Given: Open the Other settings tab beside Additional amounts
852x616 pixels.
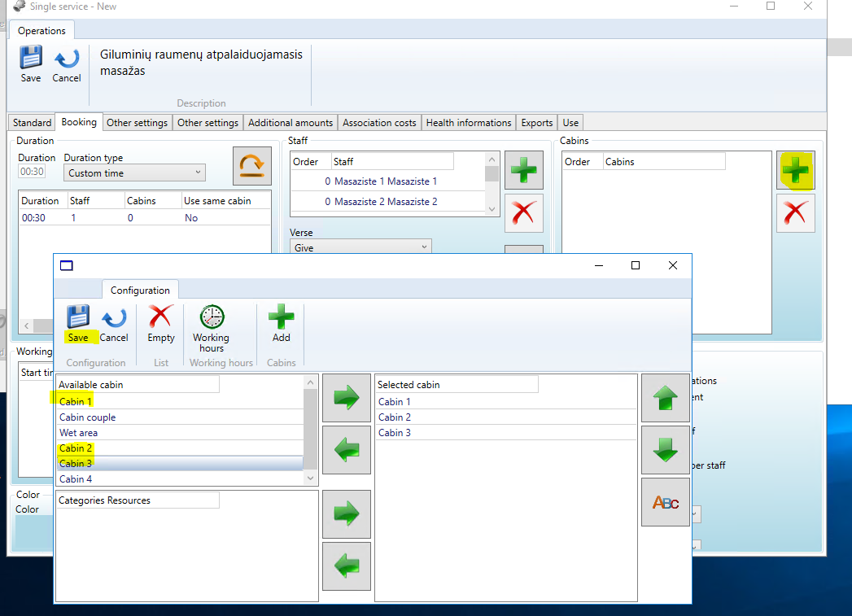Looking at the screenshot, I should (x=208, y=123).
